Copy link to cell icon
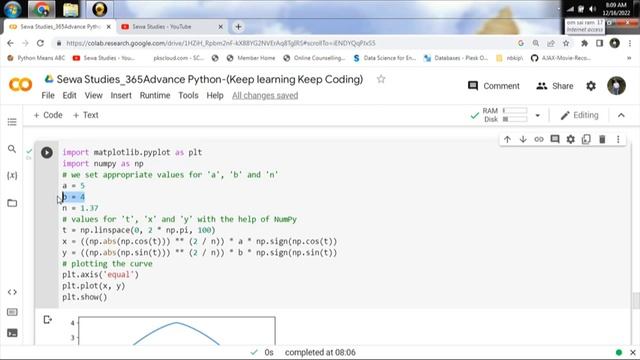 [539, 139]
